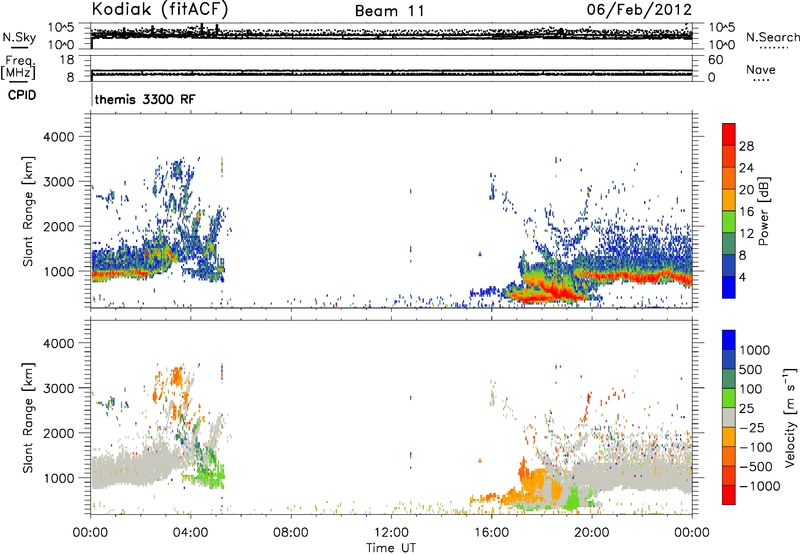
Task: Click the "Velocity [m s⁻¹]" colorbar title
Action: 790,417
